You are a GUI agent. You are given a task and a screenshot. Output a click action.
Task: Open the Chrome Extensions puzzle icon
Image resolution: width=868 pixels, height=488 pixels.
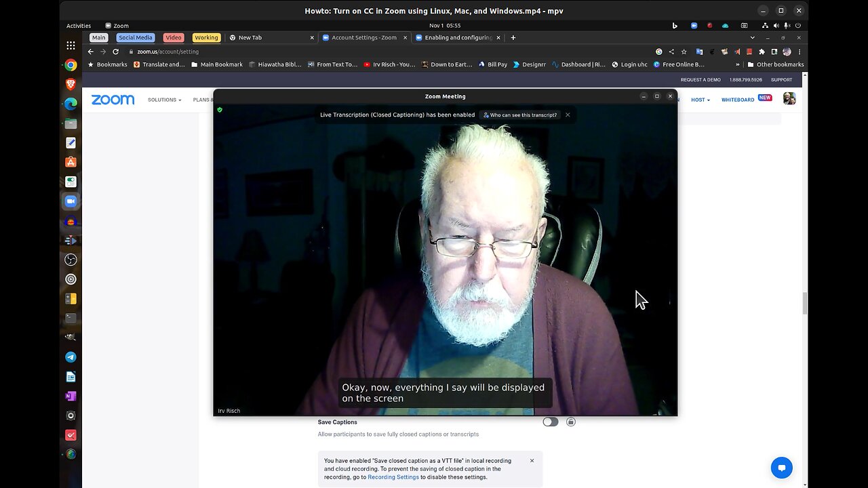pos(762,52)
